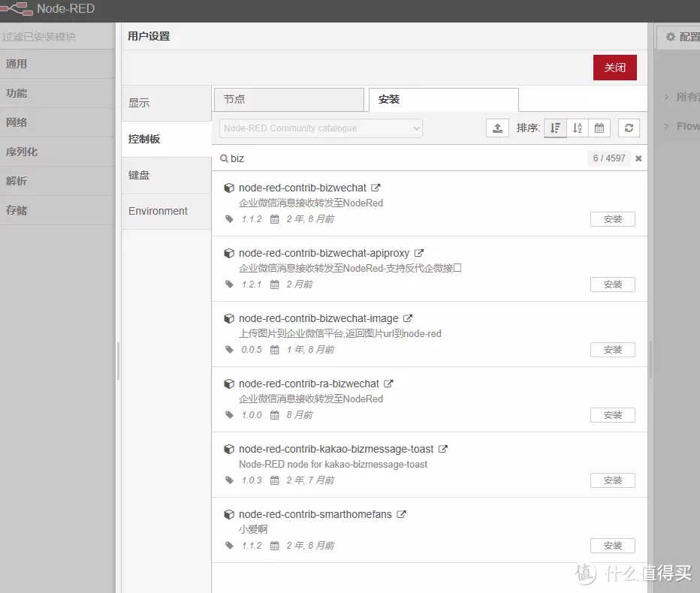Select the 存储 palette category
700x593 pixels.
click(x=58, y=210)
